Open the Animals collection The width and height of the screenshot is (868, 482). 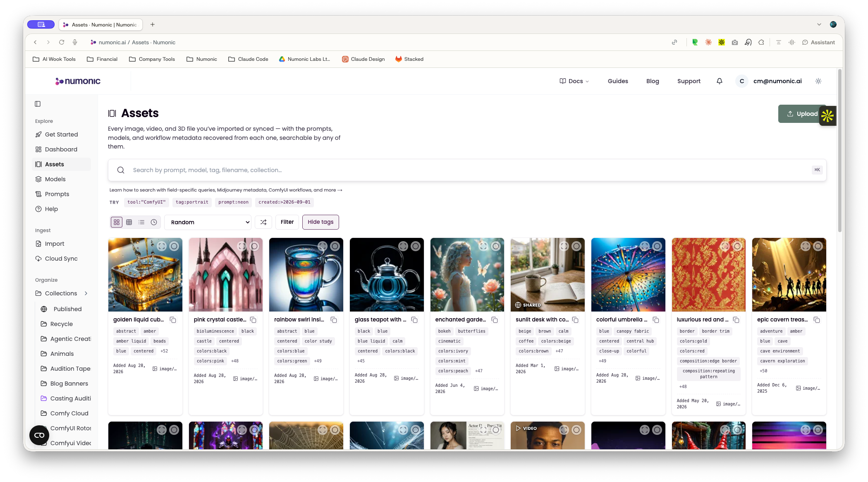tap(64, 354)
